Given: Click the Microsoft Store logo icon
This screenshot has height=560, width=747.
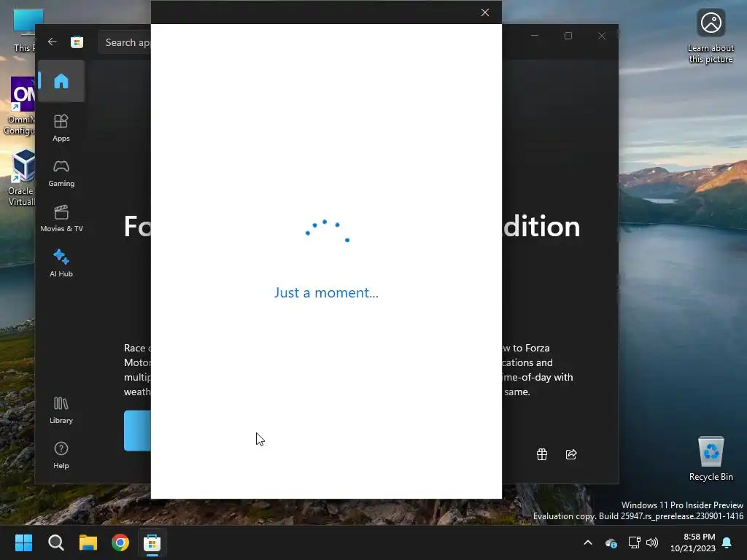Looking at the screenshot, I should 77,42.
